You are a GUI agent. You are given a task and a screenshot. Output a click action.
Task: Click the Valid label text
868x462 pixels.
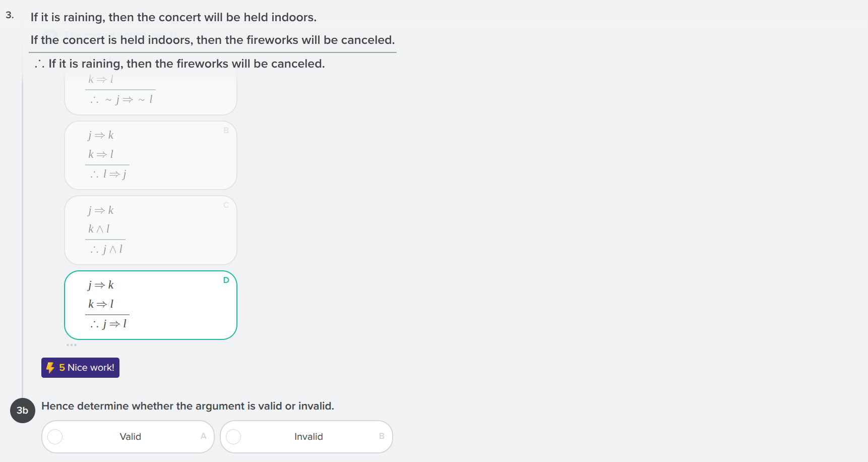point(130,437)
